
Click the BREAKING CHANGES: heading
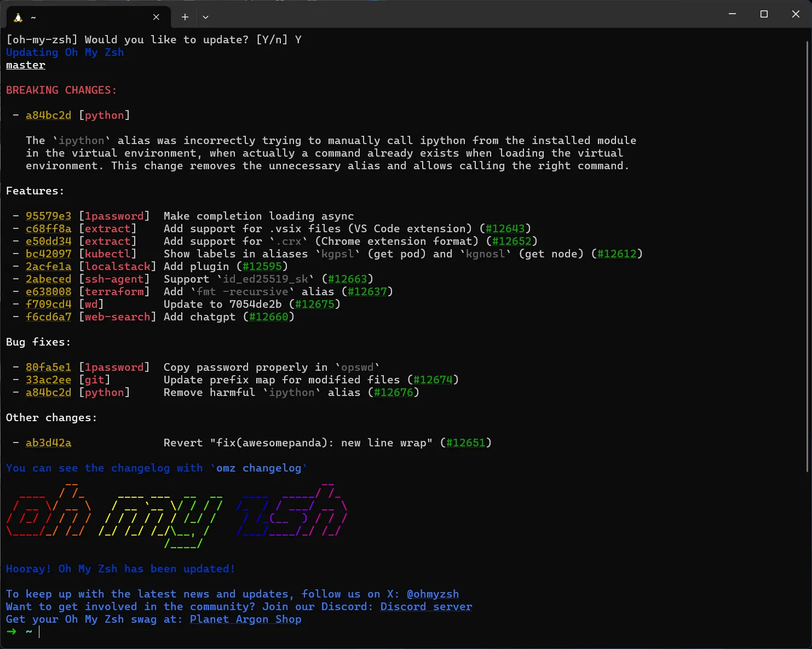coord(61,90)
